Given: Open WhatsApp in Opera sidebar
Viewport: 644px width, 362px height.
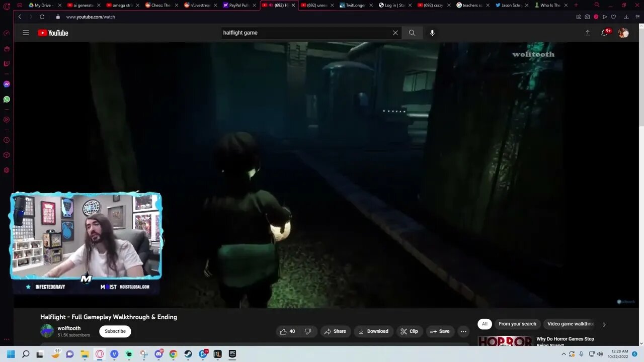Looking at the screenshot, I should tap(7, 99).
